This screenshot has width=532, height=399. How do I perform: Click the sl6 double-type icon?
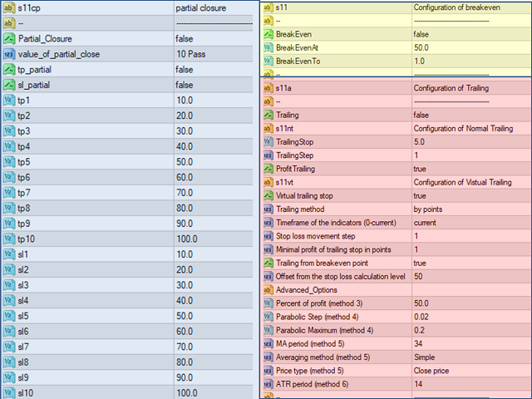tap(9, 332)
